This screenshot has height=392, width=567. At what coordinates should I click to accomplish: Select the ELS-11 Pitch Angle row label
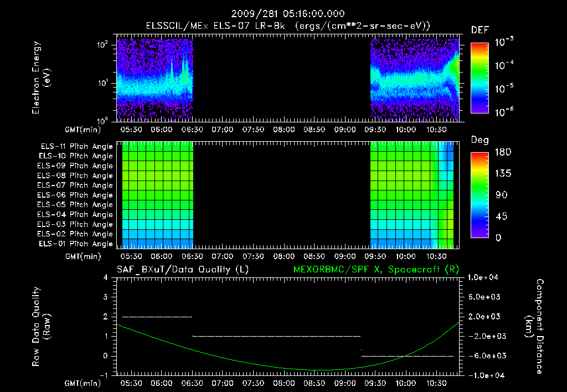point(76,147)
